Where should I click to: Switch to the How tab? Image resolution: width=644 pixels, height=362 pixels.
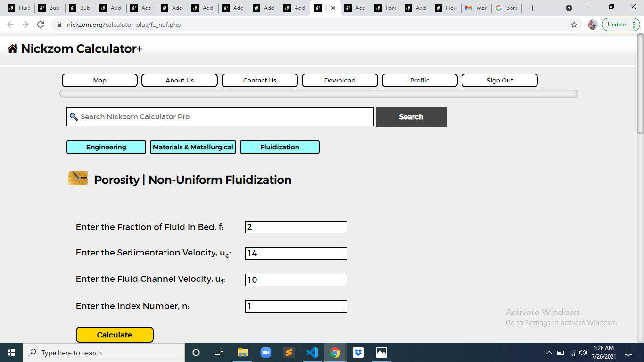pos(446,8)
